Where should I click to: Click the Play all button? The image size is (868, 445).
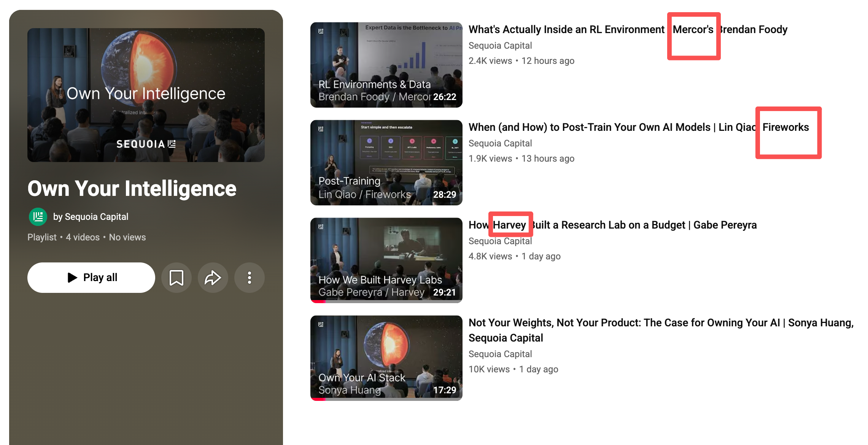(x=91, y=278)
